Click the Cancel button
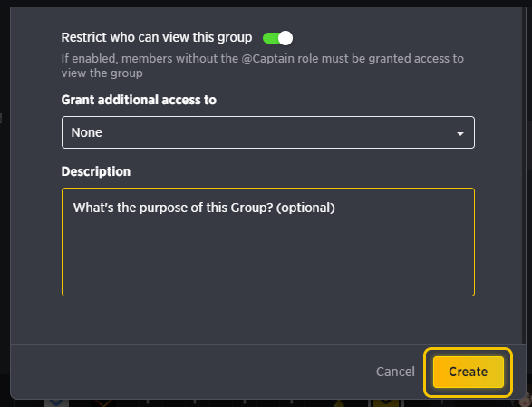This screenshot has width=532, height=407. (395, 372)
